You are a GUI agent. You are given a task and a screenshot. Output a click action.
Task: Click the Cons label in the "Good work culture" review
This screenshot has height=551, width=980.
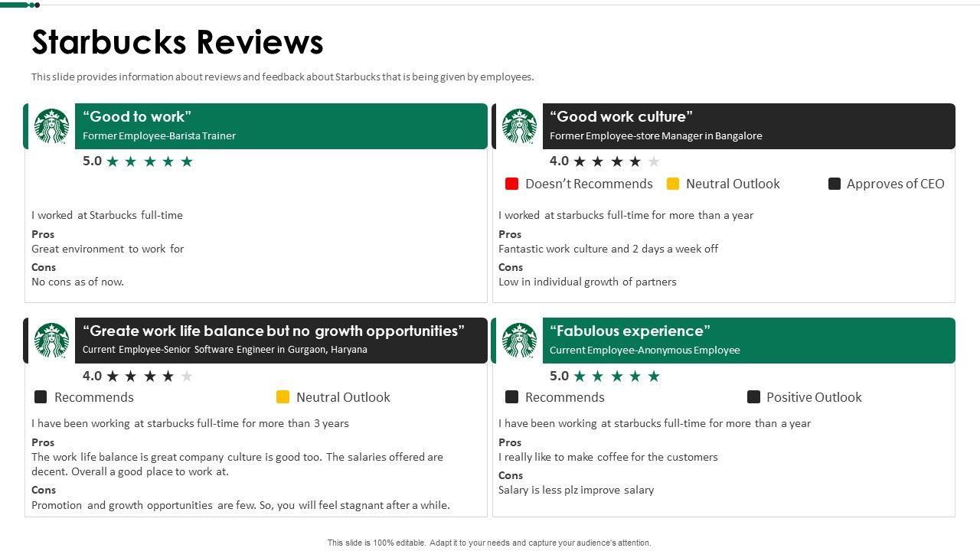point(511,267)
